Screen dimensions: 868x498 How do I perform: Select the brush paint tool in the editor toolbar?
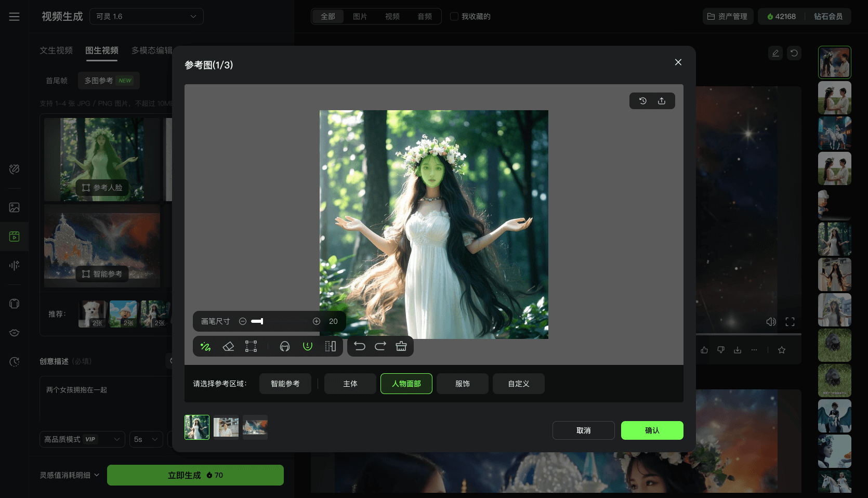click(x=205, y=346)
